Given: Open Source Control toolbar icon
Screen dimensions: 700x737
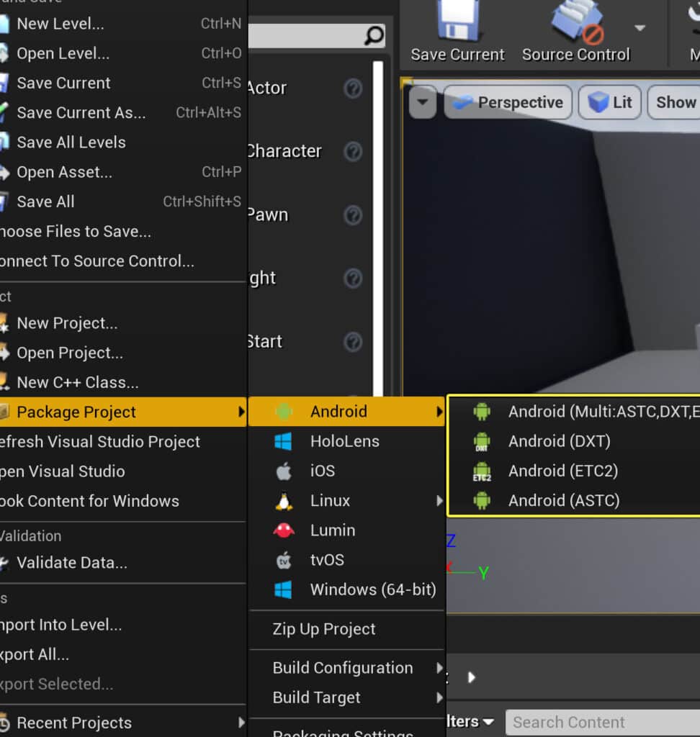Looking at the screenshot, I should pos(575,22).
